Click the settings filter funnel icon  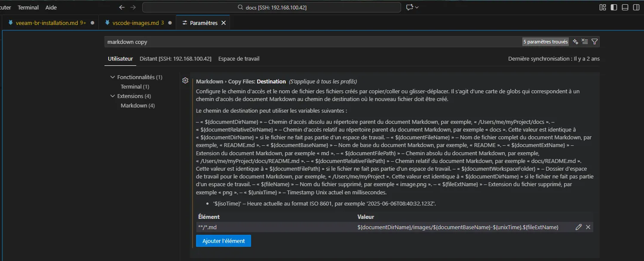[595, 42]
